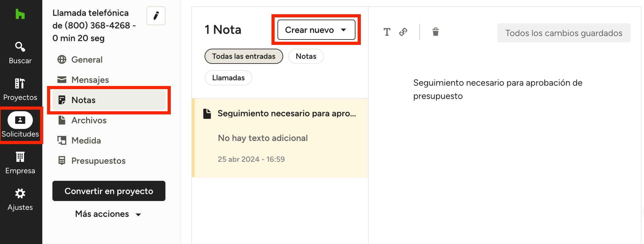Image resolution: width=644 pixels, height=244 pixels.
Task: Click the Houzz logo icon
Action: 20,14
